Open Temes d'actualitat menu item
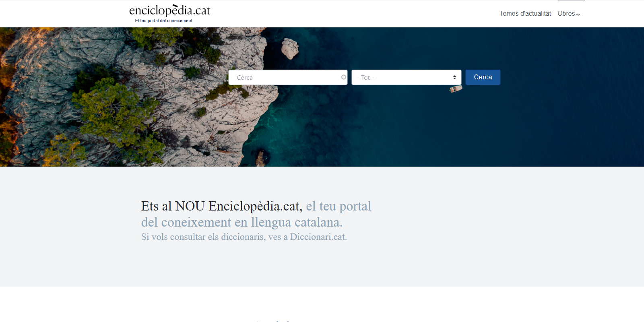This screenshot has width=644, height=322. (525, 14)
